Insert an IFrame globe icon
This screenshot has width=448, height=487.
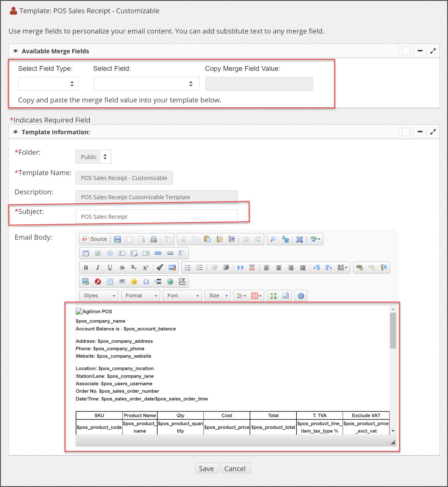(x=170, y=282)
